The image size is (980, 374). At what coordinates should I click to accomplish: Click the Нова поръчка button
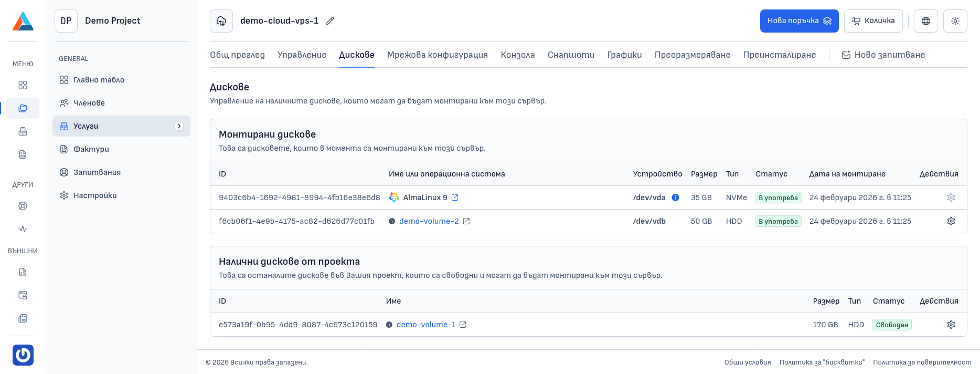coord(799,21)
